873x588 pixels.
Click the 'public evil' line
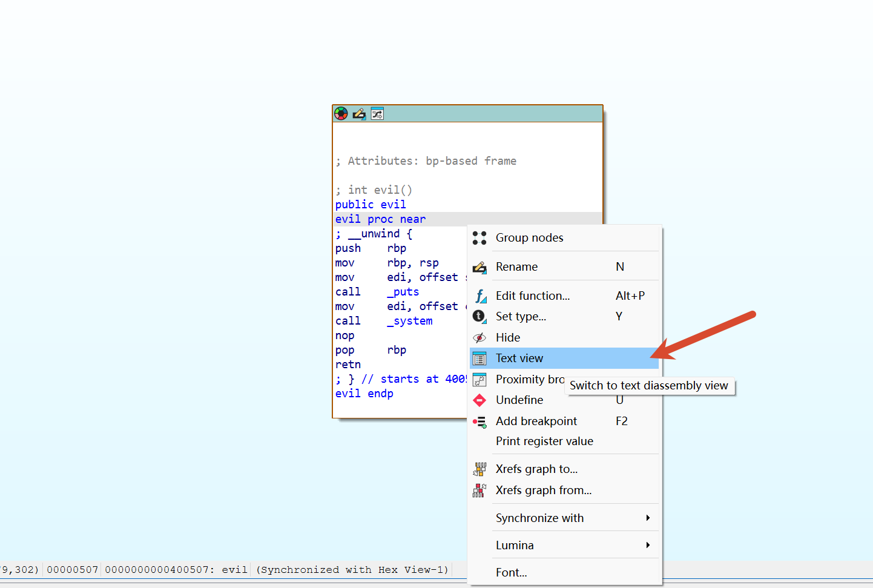click(x=371, y=205)
